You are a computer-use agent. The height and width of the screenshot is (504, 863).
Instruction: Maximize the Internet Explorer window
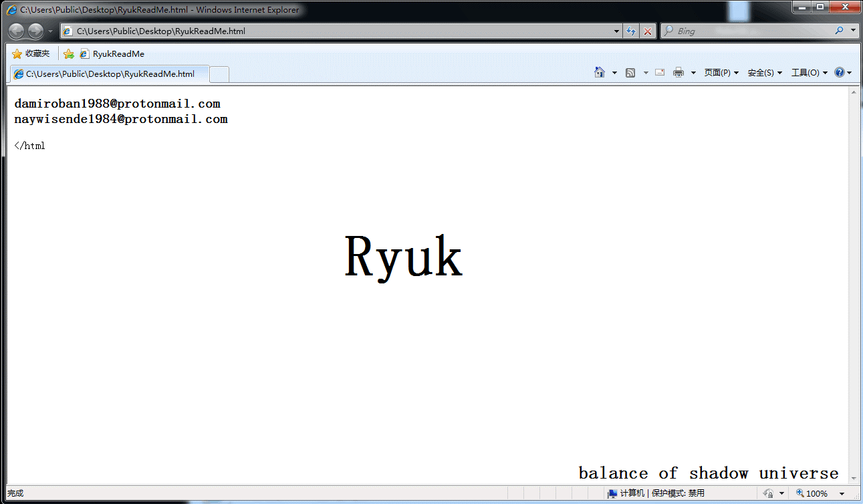coord(820,7)
